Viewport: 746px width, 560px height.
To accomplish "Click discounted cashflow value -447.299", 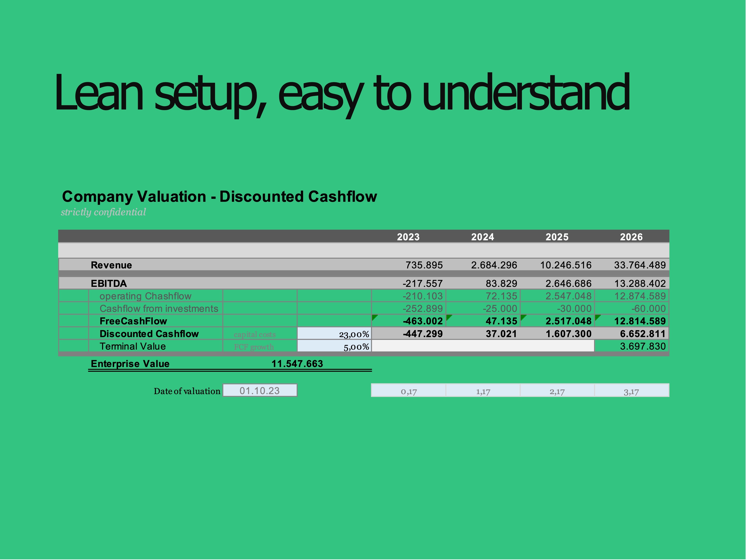I will [x=423, y=334].
